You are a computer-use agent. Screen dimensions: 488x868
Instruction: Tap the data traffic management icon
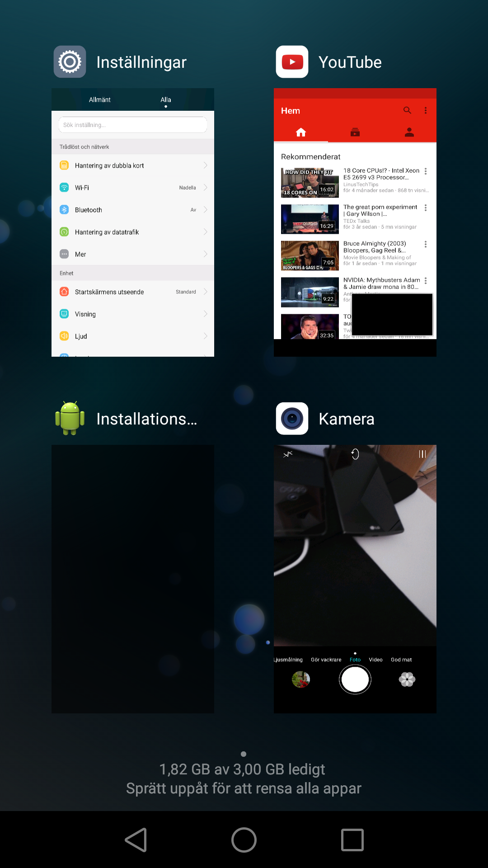pyautogui.click(x=64, y=232)
